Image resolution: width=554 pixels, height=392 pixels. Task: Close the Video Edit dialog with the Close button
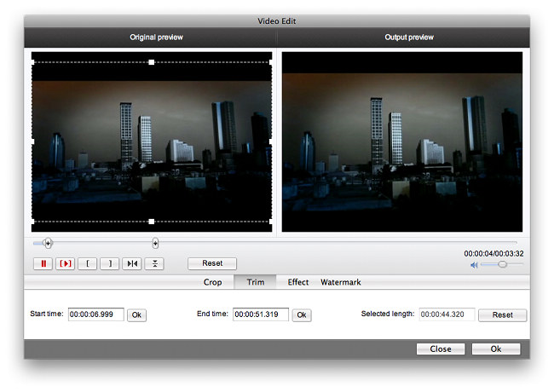[441, 349]
